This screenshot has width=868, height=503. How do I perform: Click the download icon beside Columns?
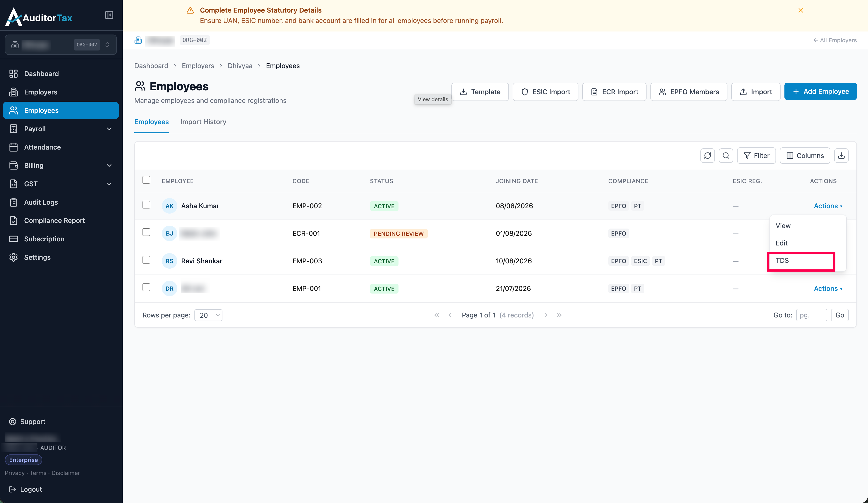point(841,156)
